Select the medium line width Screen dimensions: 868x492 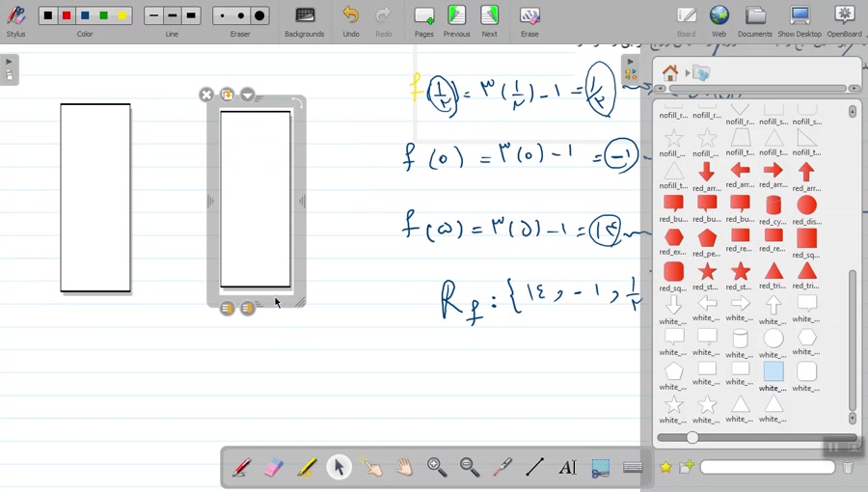tap(173, 15)
